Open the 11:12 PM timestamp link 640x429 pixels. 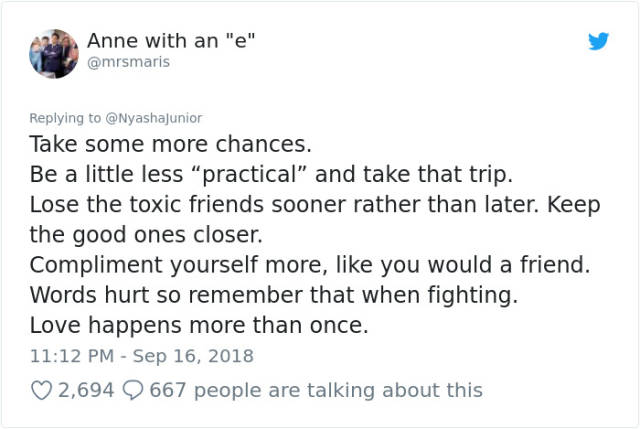[x=72, y=356]
